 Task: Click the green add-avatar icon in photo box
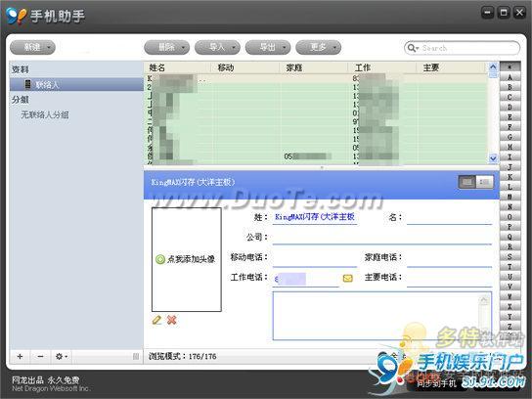click(x=160, y=259)
